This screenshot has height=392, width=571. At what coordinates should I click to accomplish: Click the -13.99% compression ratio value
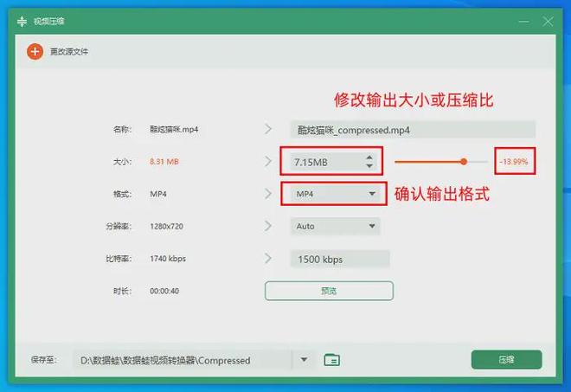[514, 162]
